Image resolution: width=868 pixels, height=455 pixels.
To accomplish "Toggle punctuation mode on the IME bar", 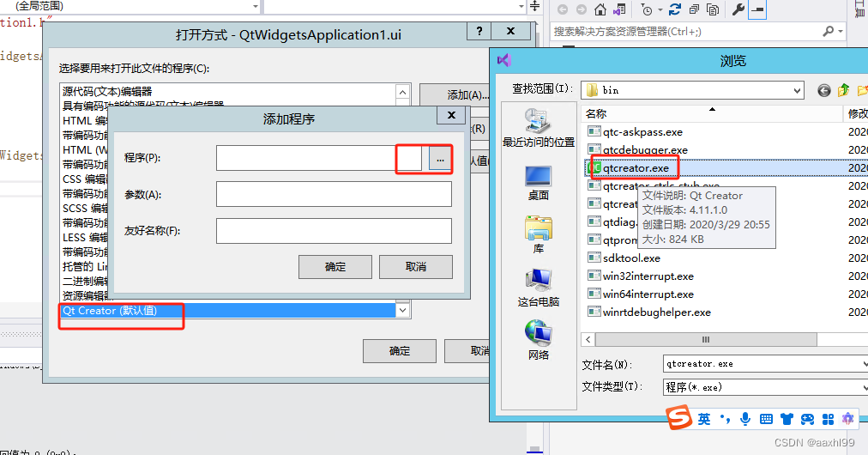I will point(725,419).
